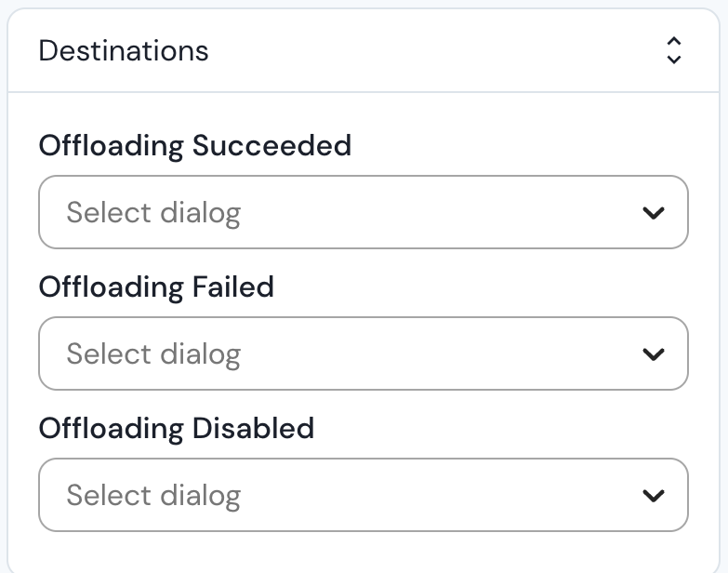Click the Destinations panel title
This screenshot has width=728, height=573.
pos(124,50)
